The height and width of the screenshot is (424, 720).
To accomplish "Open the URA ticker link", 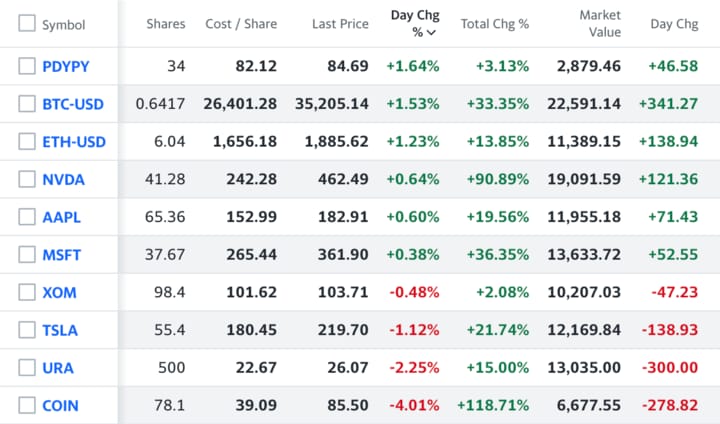I will tap(58, 367).
